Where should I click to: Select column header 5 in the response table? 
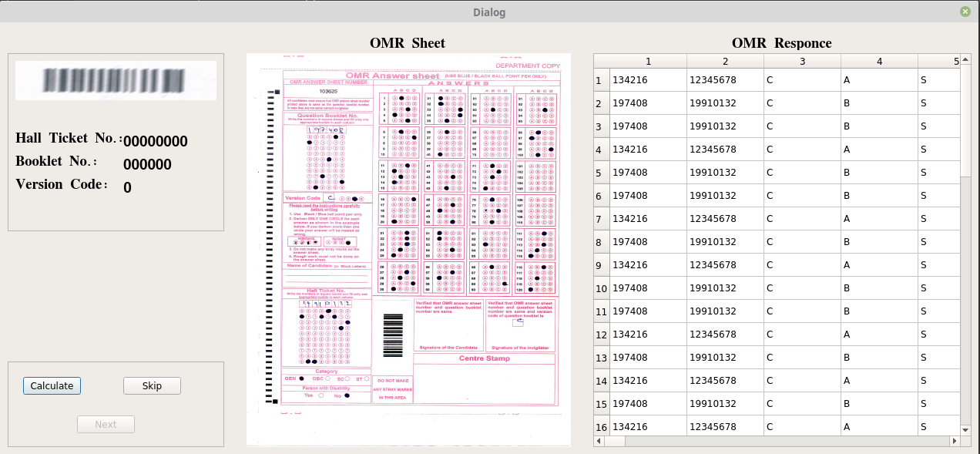click(939, 61)
